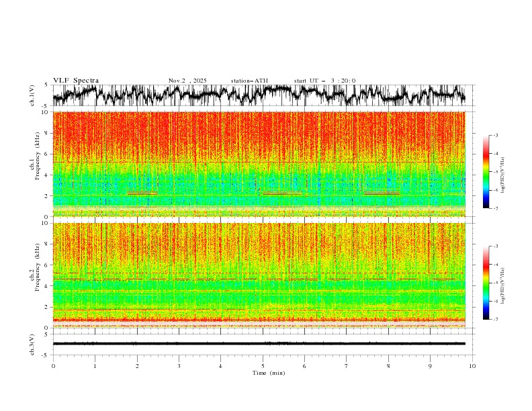Click the 'Time (min)' axis title

tap(269, 373)
